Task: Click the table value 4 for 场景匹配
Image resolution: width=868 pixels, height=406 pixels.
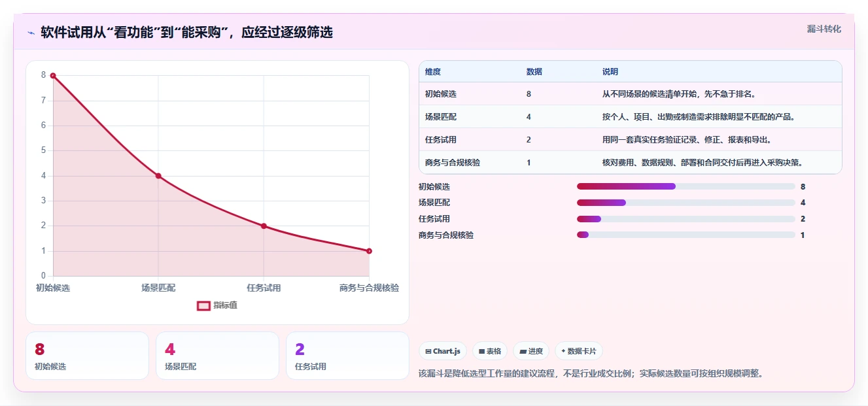Action: pos(529,117)
